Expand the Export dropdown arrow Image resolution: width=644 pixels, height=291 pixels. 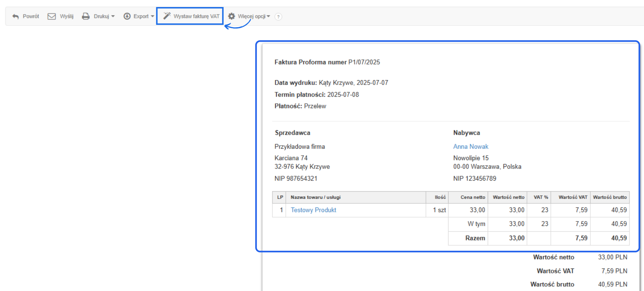coord(153,16)
